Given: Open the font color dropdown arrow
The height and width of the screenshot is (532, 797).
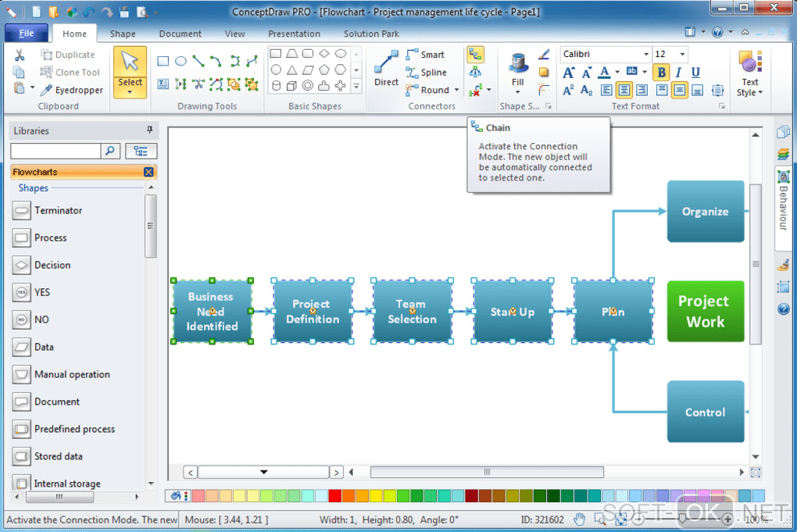Looking at the screenshot, I should (x=617, y=73).
